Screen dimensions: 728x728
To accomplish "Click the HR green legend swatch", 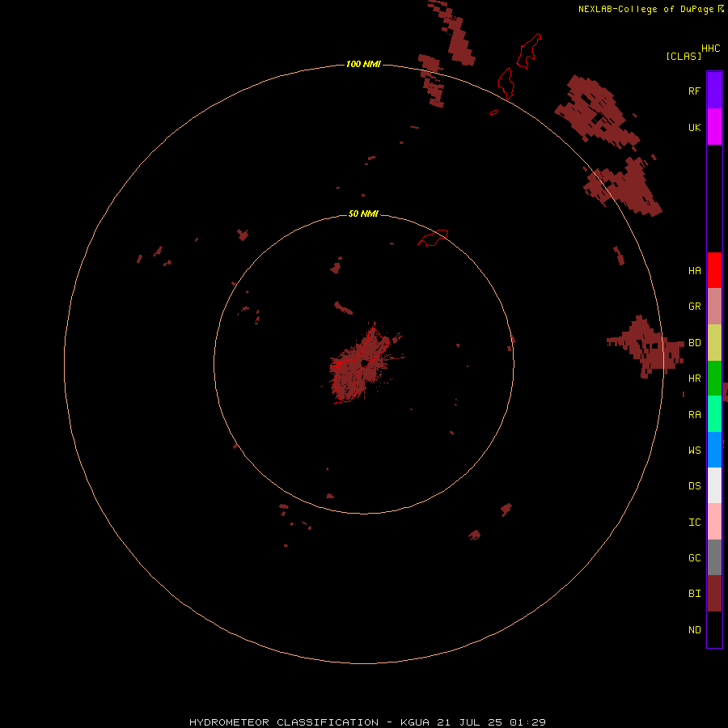I will click(714, 379).
